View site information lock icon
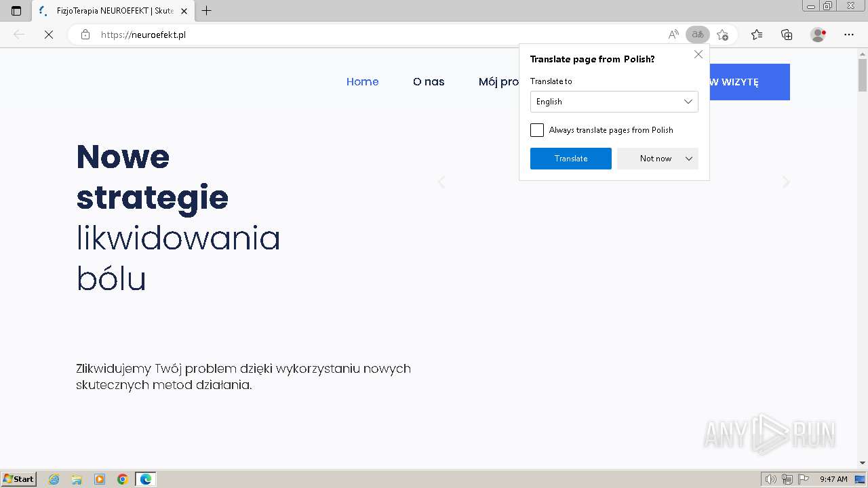868x488 pixels. 85,35
